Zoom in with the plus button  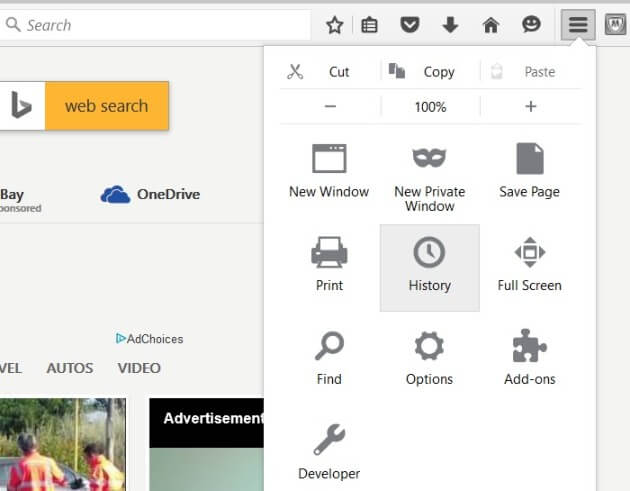tap(531, 107)
